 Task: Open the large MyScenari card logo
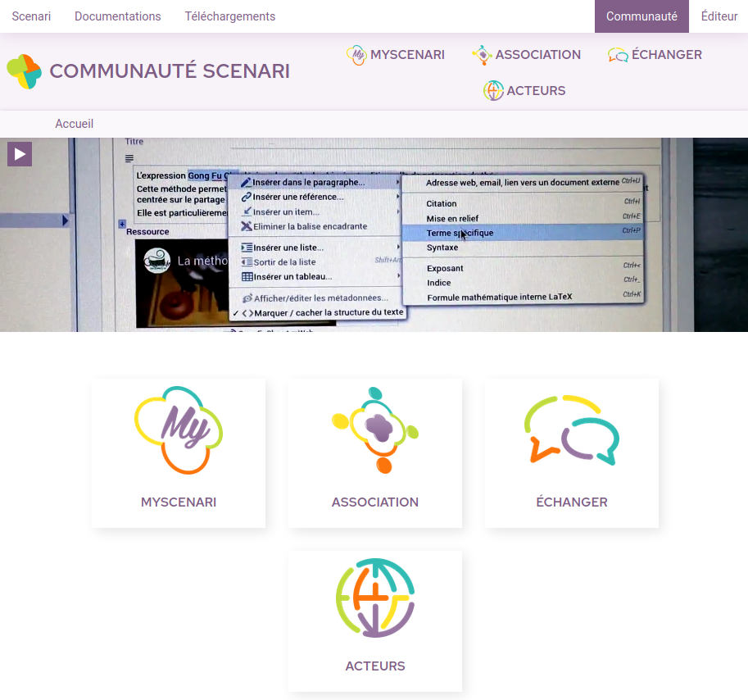coord(179,430)
